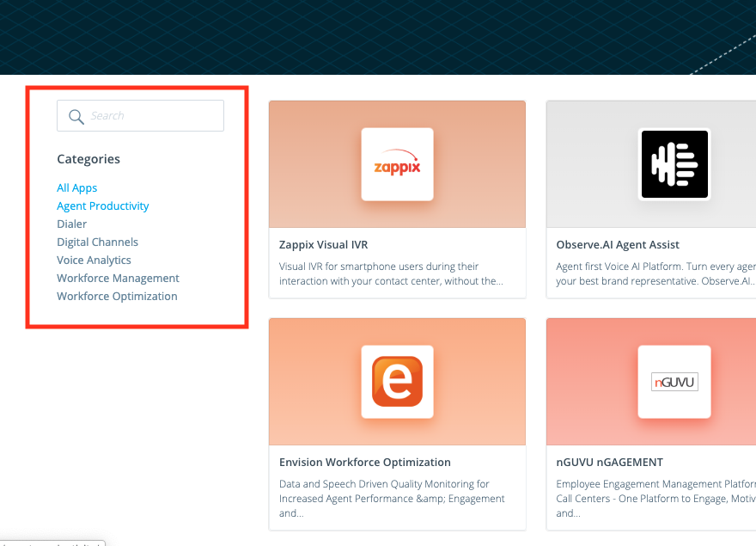Select the Voice Analytics category
This screenshot has height=546, width=756.
click(x=94, y=260)
